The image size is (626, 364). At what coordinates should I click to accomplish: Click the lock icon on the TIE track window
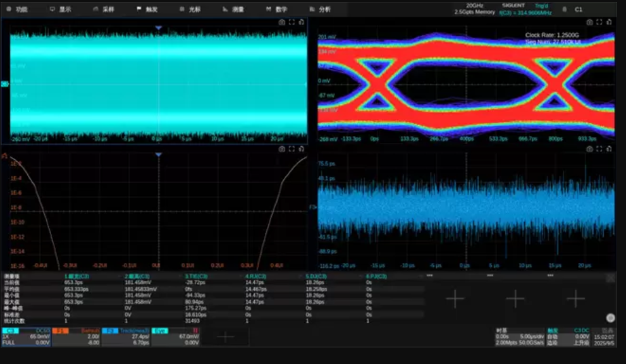610,149
